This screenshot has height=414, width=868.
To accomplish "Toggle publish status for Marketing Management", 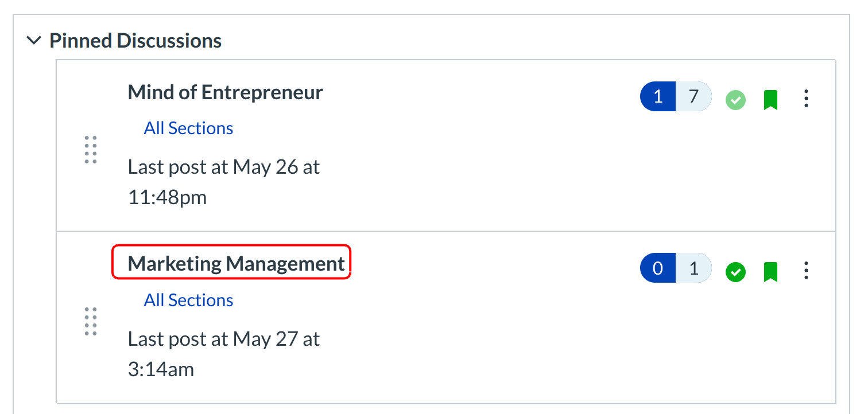I will pos(735,271).
